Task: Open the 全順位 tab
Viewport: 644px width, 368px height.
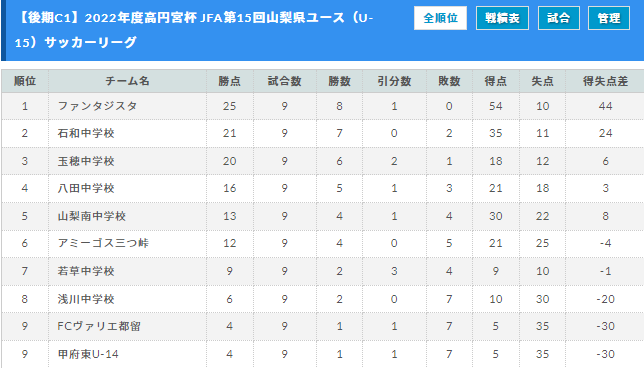Action: 440,18
